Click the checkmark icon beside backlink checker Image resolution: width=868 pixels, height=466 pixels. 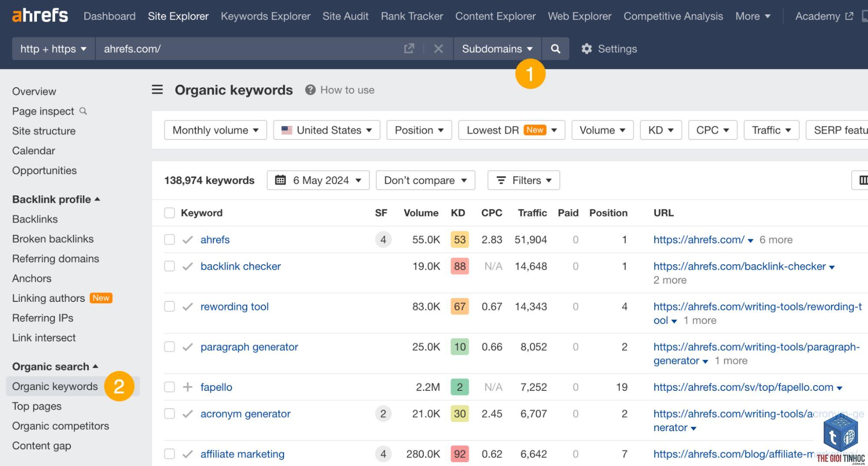pyautogui.click(x=188, y=266)
